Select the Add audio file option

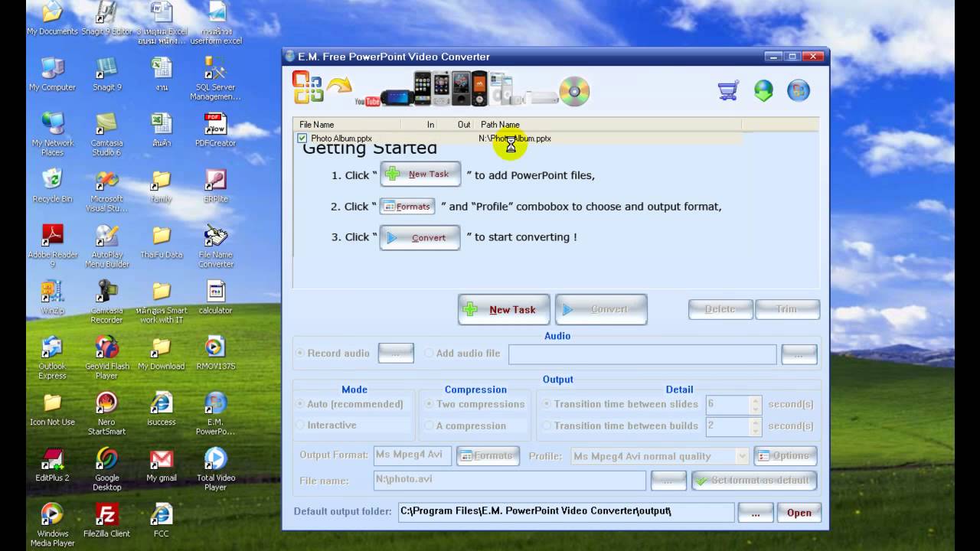click(x=429, y=354)
